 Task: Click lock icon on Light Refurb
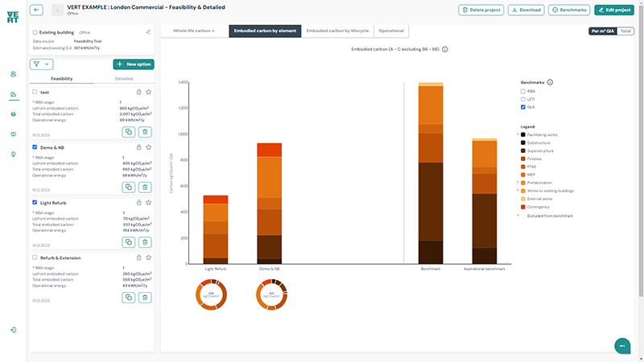(x=138, y=203)
